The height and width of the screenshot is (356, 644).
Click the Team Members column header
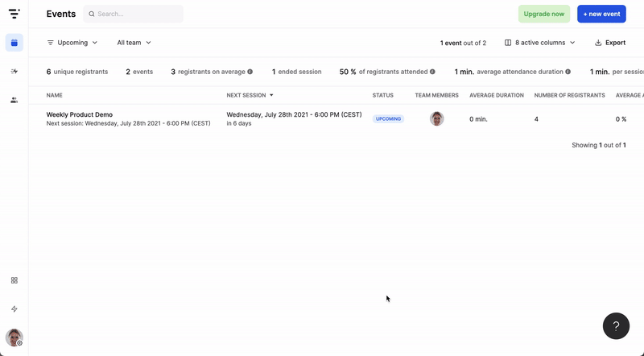coord(436,95)
